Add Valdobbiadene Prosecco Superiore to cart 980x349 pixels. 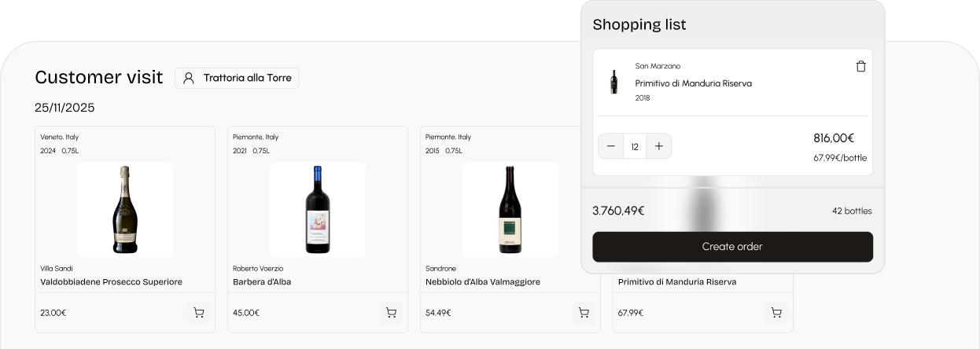click(x=199, y=313)
